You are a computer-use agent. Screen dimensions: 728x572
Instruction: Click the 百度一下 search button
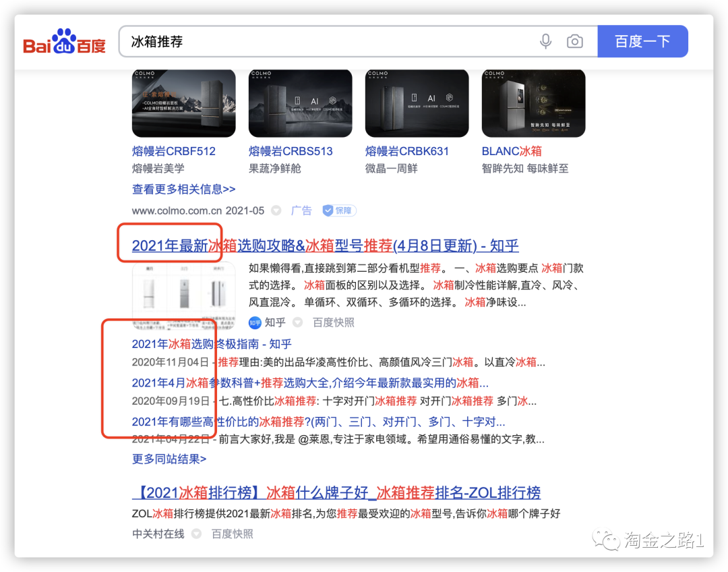point(642,41)
